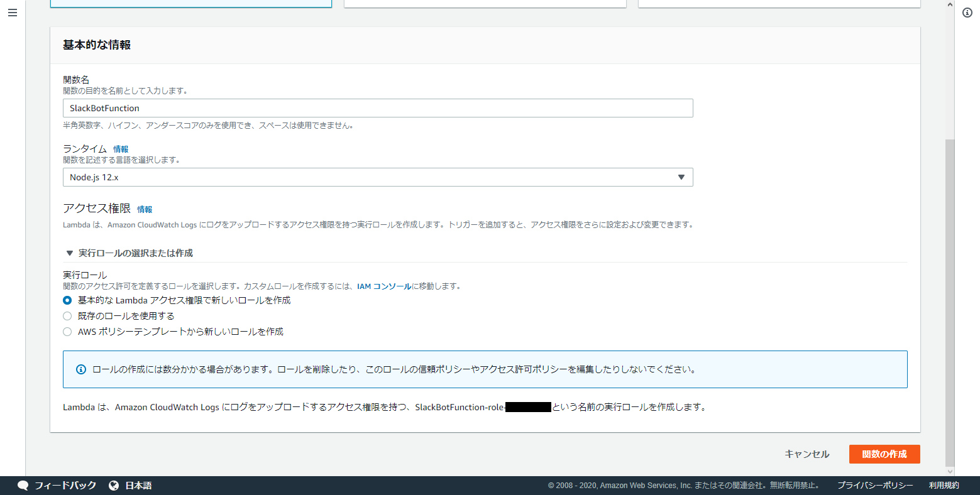Open the プライバシーポリシー footer link
This screenshot has width=980, height=495.
[x=875, y=486]
